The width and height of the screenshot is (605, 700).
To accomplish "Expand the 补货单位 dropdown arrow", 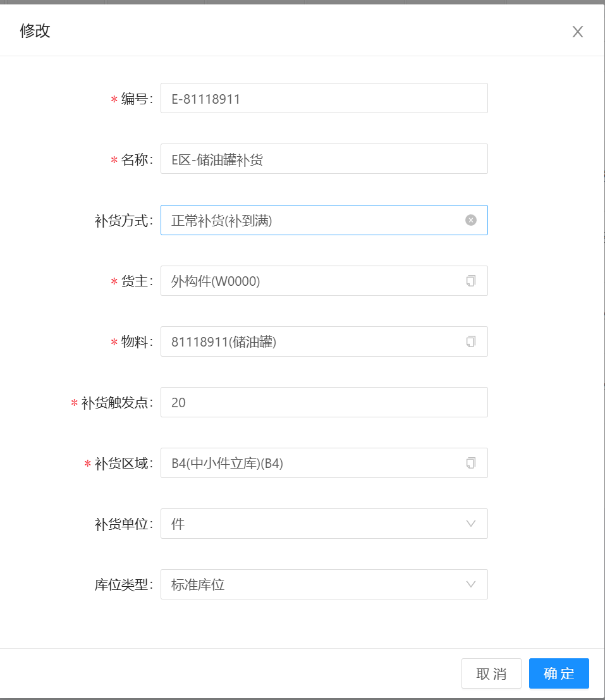I will tap(470, 524).
